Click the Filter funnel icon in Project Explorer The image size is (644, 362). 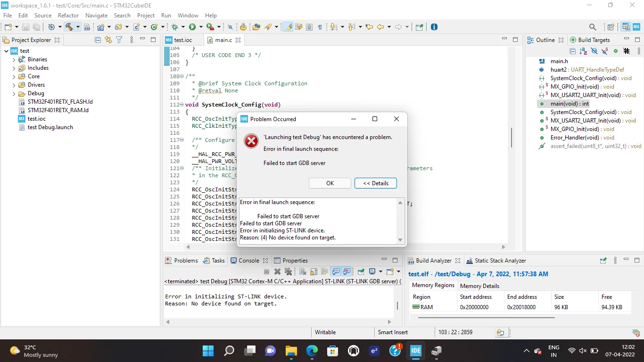[119, 40]
